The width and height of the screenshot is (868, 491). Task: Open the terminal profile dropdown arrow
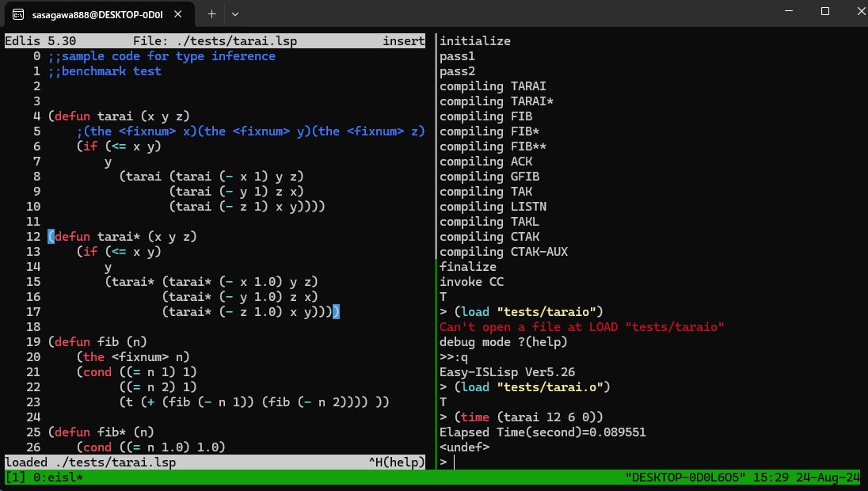(234, 14)
